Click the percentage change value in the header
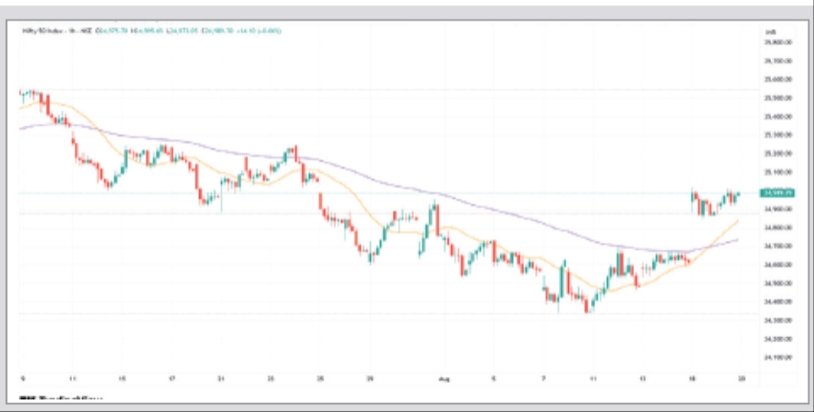 coord(266,32)
